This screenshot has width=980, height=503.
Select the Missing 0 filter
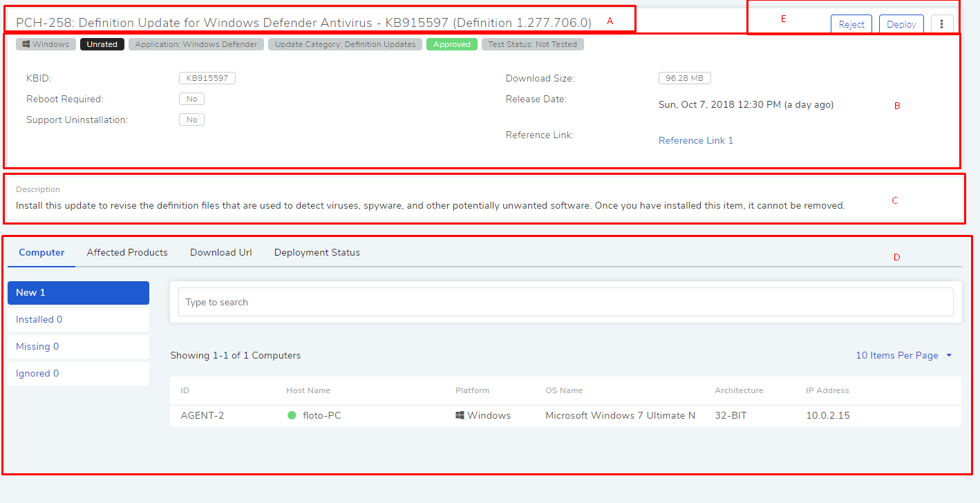coord(78,347)
